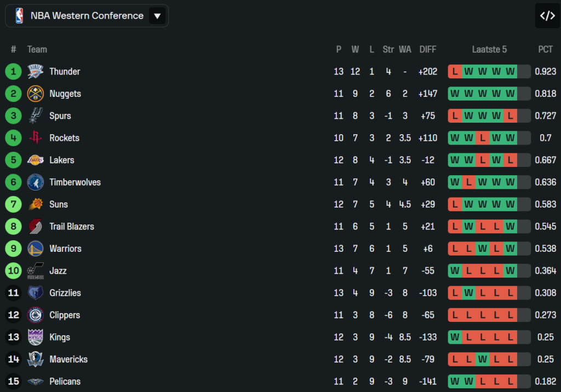Click the Spurs team logo

tap(36, 116)
